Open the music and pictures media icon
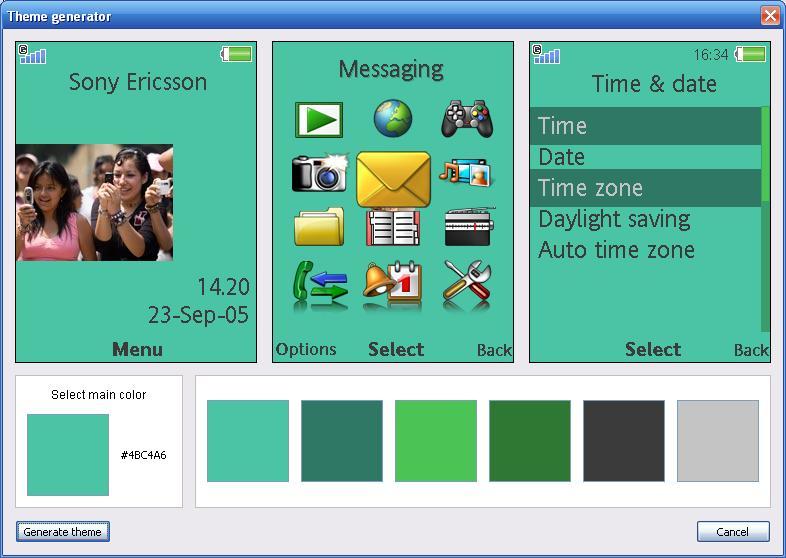 tap(466, 173)
